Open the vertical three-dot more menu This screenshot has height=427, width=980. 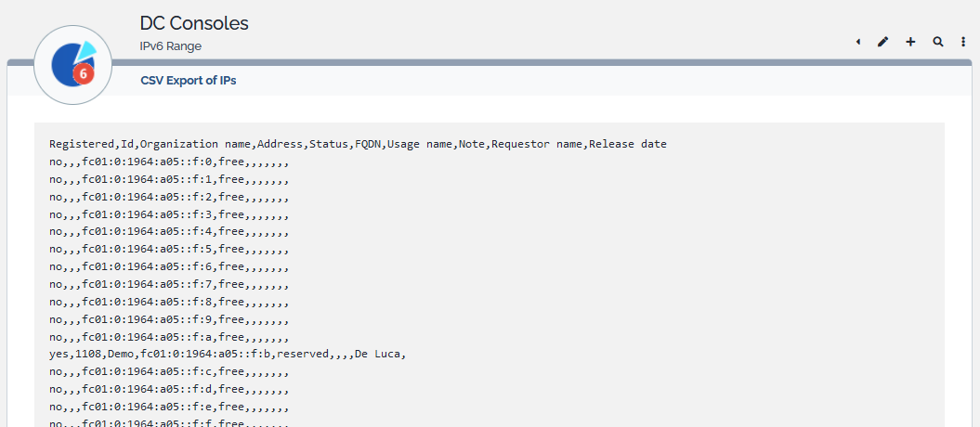pyautogui.click(x=963, y=42)
